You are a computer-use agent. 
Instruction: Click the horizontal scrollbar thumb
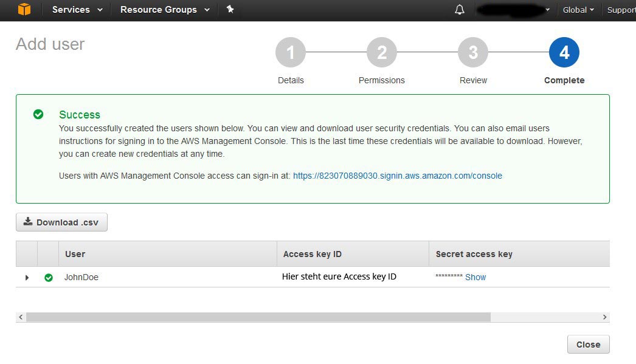pyautogui.click(x=258, y=317)
